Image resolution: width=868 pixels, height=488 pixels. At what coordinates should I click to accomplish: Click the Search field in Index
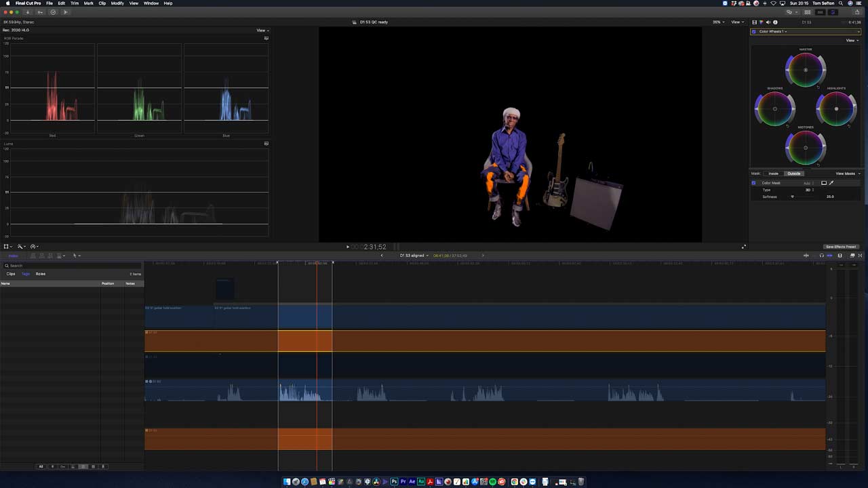click(73, 266)
